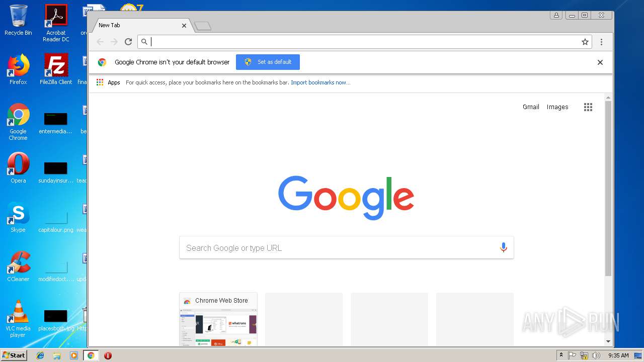Click the Set as default button
Image resolution: width=644 pixels, height=362 pixels.
(268, 62)
